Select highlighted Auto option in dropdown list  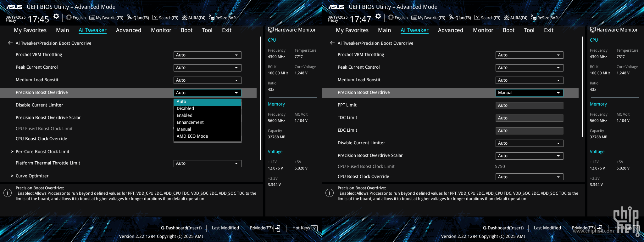coord(208,102)
